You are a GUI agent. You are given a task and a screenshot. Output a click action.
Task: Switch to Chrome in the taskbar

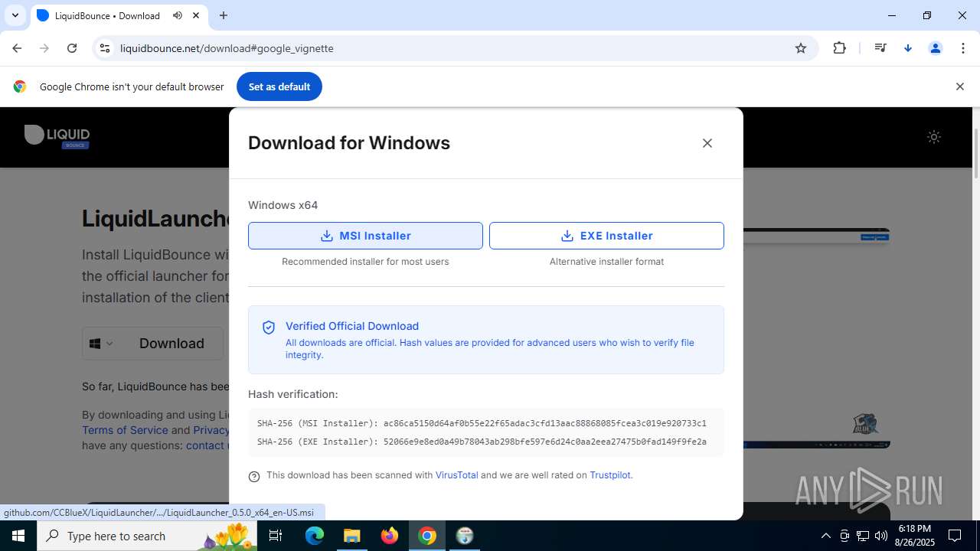[x=427, y=536]
